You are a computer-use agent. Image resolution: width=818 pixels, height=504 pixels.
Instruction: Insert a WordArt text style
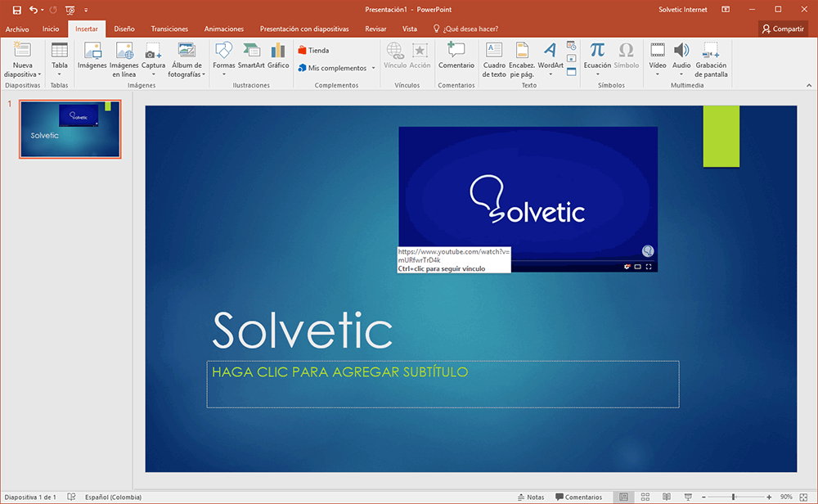click(551, 56)
